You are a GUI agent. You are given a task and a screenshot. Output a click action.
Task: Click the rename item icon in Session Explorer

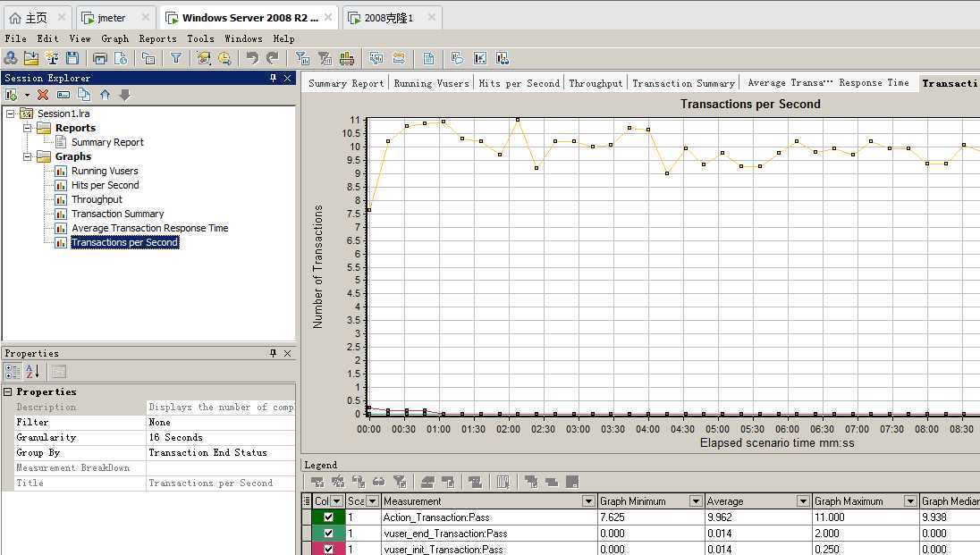63,95
